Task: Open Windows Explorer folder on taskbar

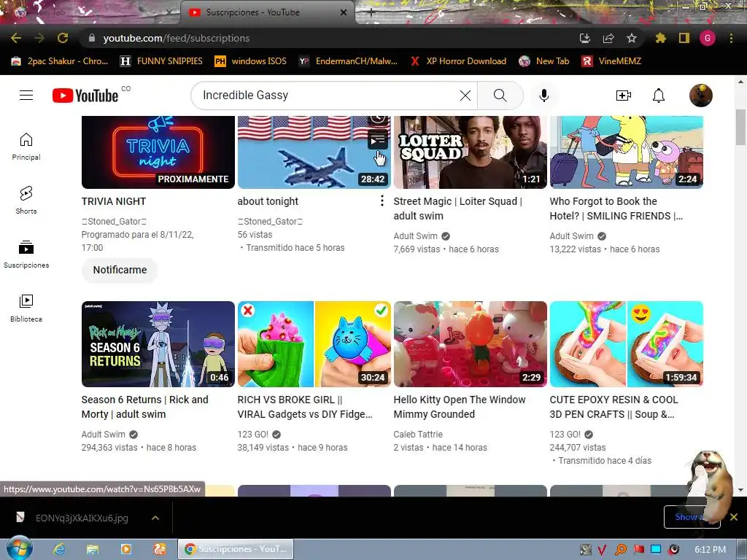Action: pyautogui.click(x=93, y=549)
